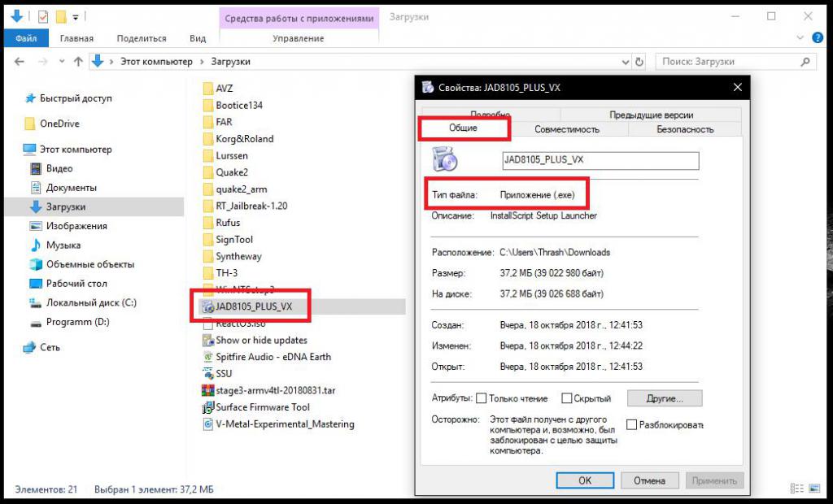The width and height of the screenshot is (833, 504).
Task: Toggle the 'Скрытый' checkbox
Action: 567,398
